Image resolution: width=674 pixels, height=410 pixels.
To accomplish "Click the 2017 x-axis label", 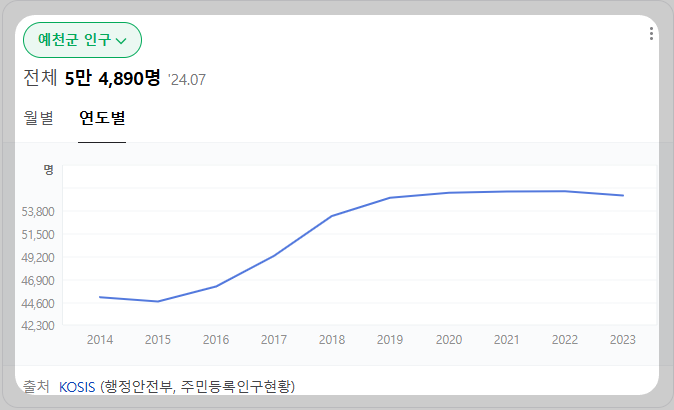I will click(274, 340).
